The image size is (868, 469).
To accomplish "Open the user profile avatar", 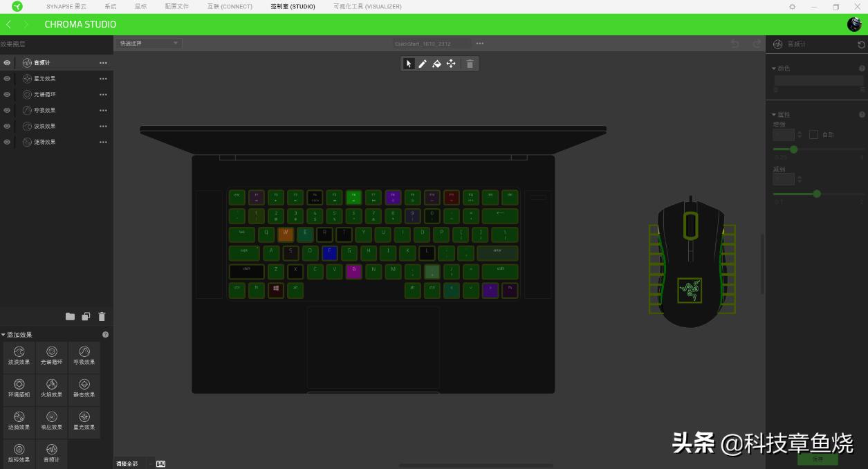I will tap(854, 24).
